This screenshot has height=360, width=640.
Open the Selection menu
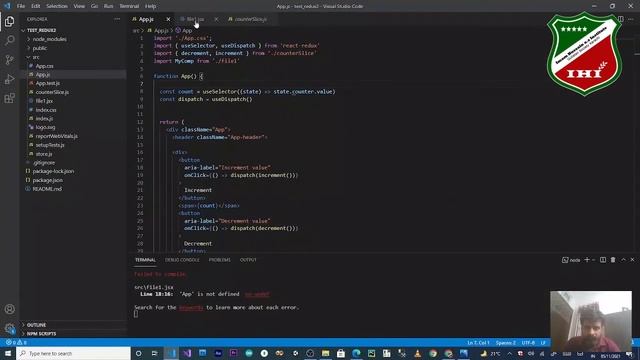coord(57,6)
